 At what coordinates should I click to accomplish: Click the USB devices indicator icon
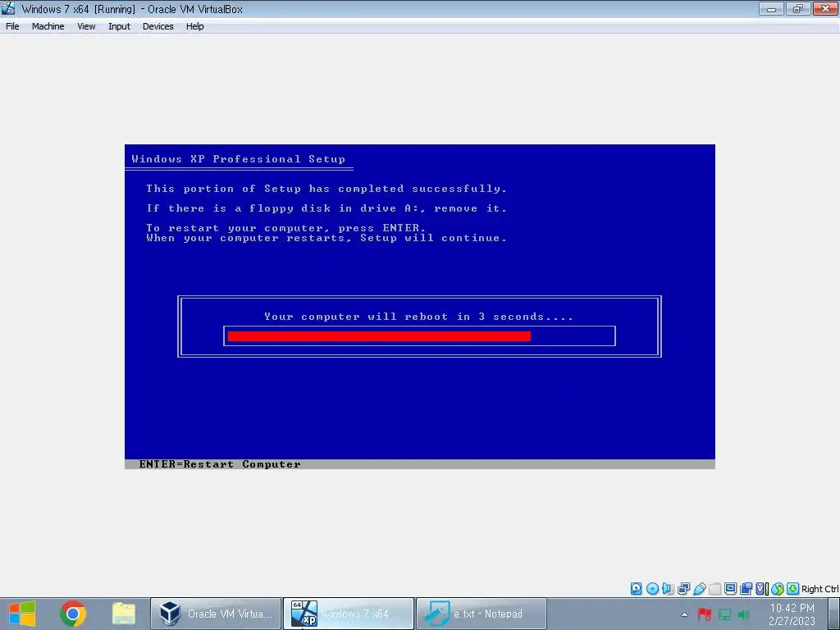(699, 589)
